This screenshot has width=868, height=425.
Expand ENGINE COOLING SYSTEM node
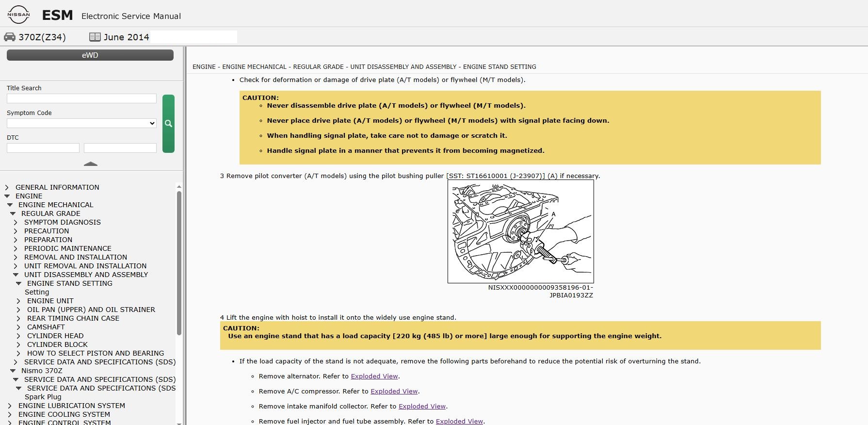pos(10,414)
